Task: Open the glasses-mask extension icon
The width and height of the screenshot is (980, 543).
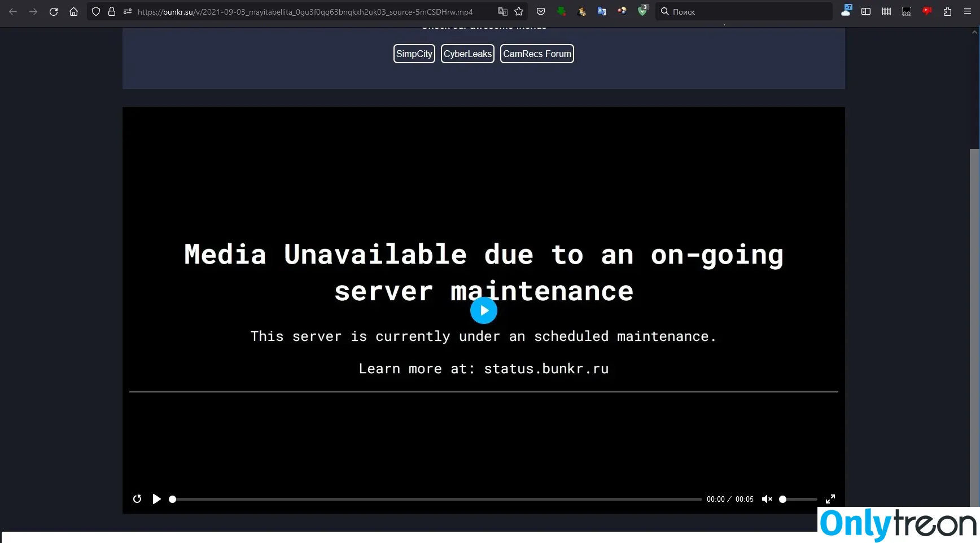Action: [x=907, y=11]
